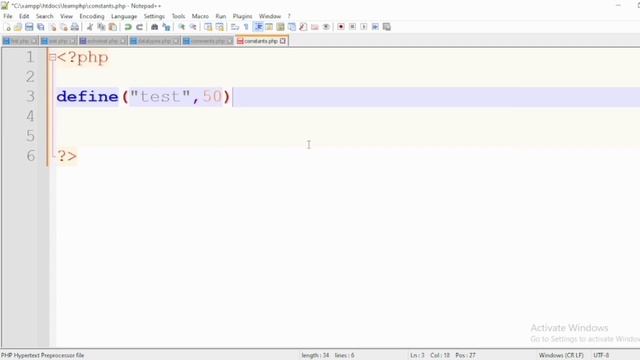The image size is (640, 360).
Task: Click the Zoom In magnifier icon
Action: point(182,27)
